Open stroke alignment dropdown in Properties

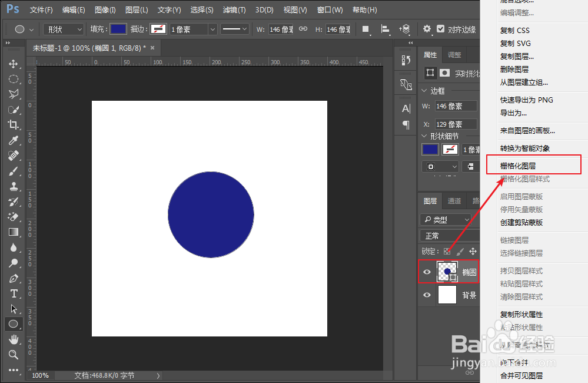(440, 166)
